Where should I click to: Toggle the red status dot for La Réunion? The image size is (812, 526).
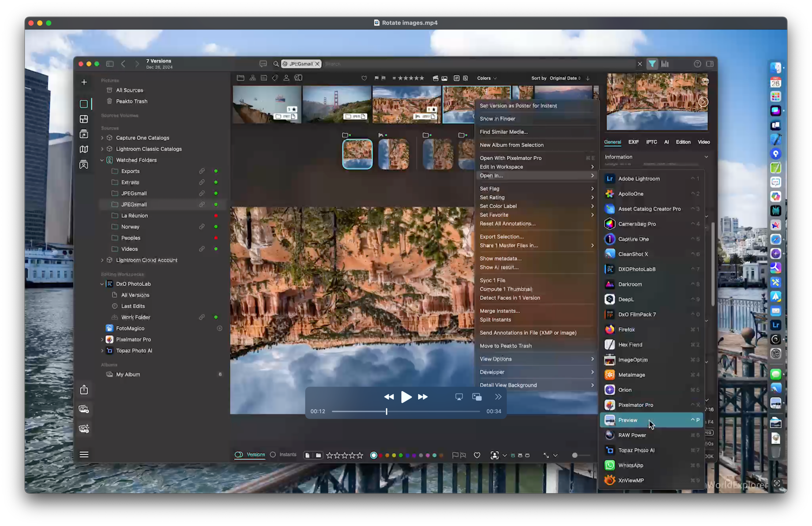click(x=216, y=216)
